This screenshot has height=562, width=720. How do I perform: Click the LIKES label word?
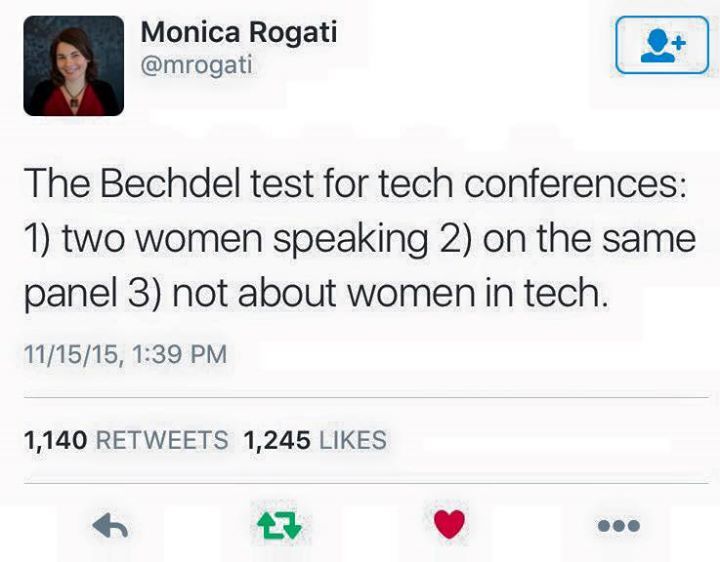click(352, 439)
